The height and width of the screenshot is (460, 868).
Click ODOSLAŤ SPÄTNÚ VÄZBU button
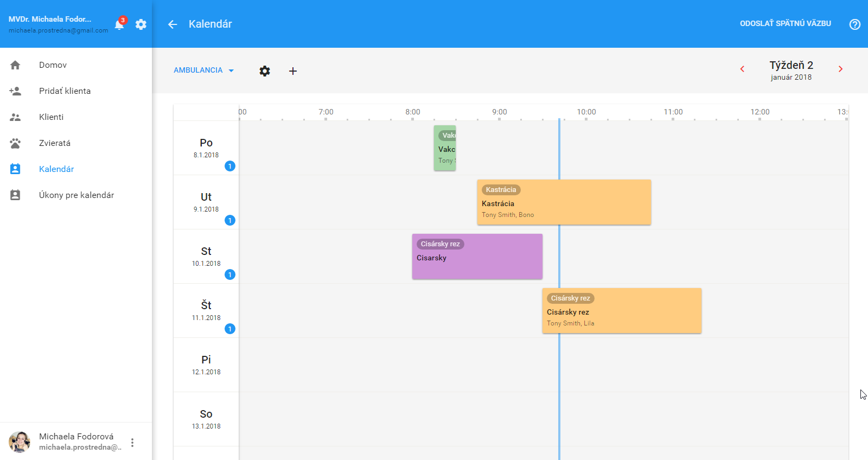[785, 24]
